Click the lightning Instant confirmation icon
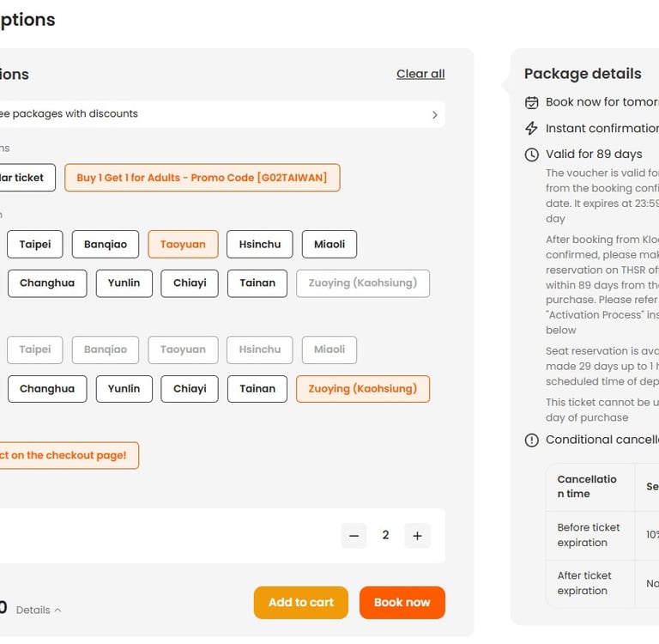Image resolution: width=659 pixels, height=644 pixels. (x=532, y=128)
